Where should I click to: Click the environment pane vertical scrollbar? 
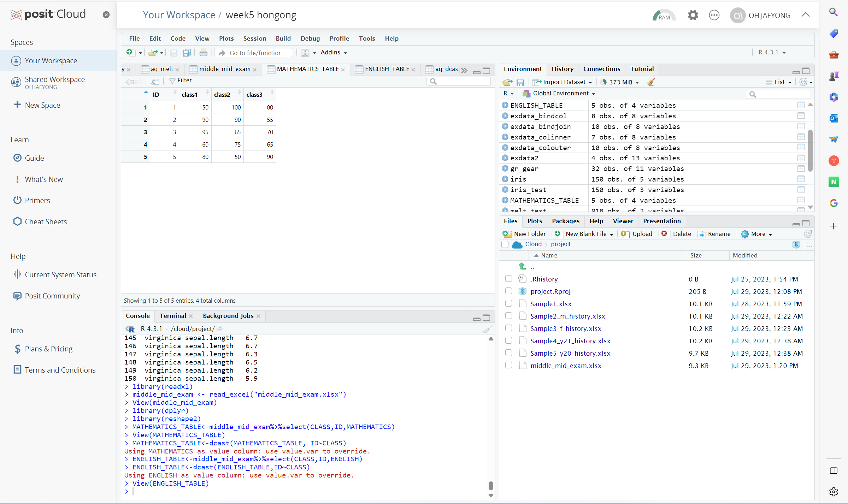tap(810, 151)
